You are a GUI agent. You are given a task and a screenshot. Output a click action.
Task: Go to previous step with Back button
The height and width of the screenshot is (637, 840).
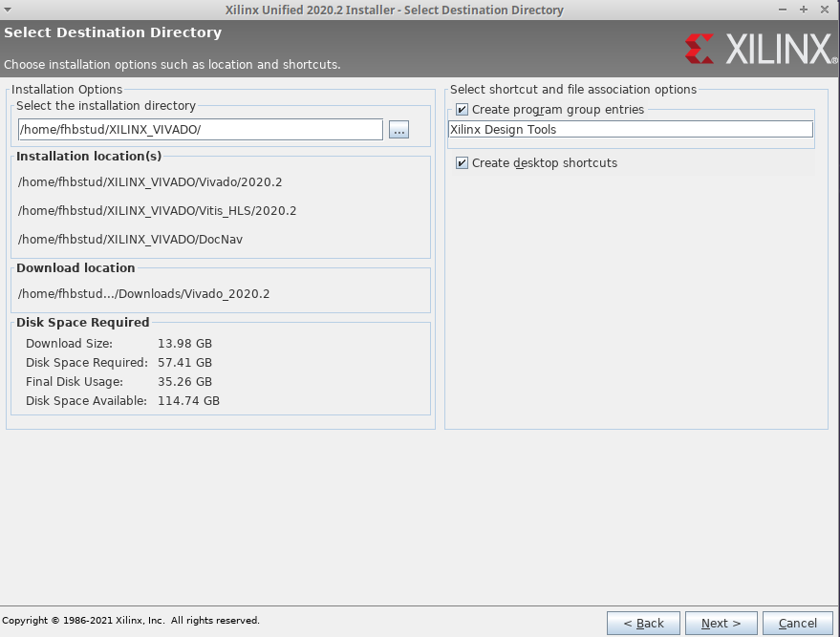click(643, 624)
